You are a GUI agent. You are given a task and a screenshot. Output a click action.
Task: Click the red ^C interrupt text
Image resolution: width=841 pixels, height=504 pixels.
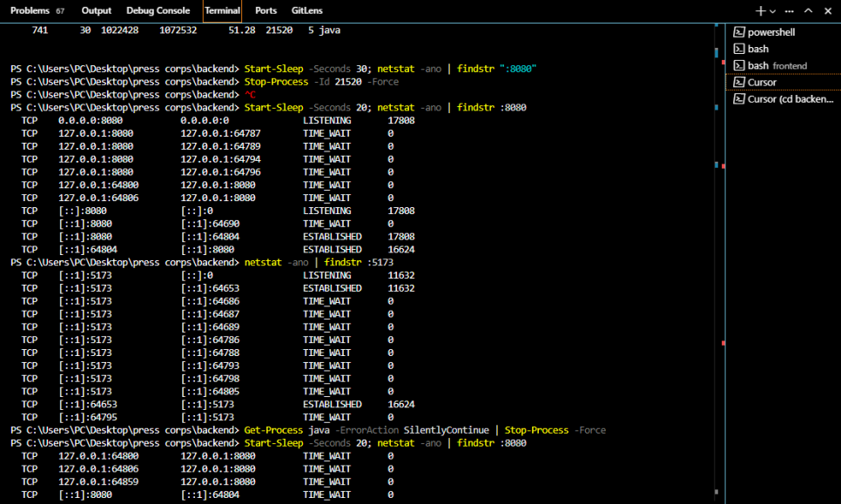click(250, 95)
